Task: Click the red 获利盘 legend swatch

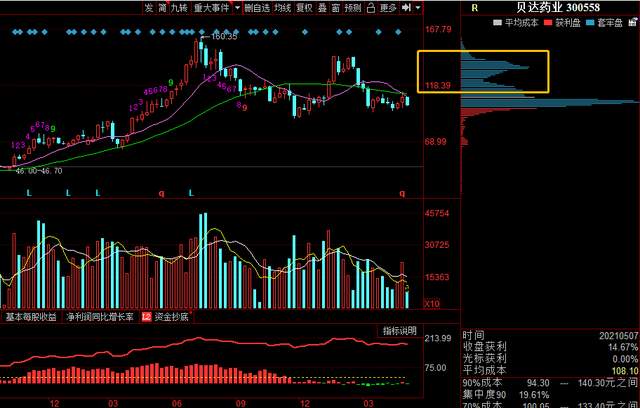Action: pos(547,22)
